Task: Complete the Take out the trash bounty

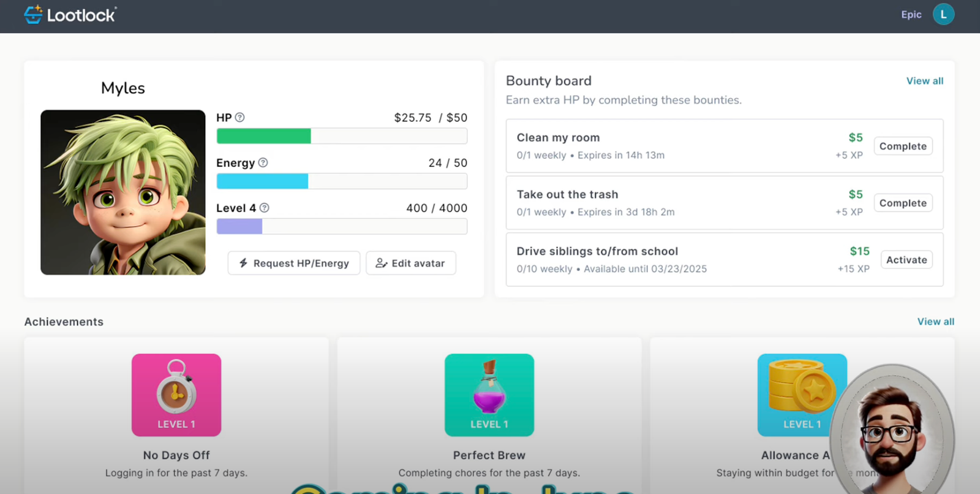Action: [903, 203]
